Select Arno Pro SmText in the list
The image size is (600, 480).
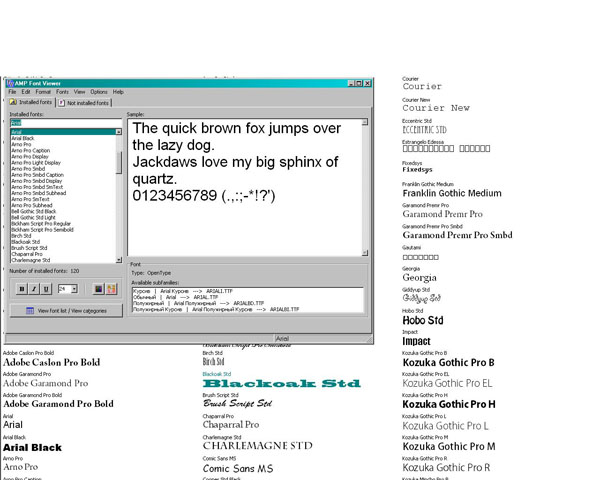click(63, 199)
